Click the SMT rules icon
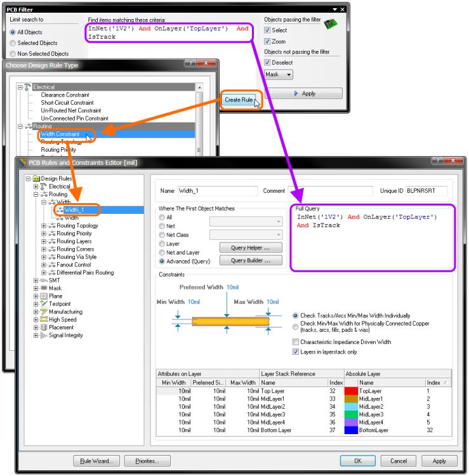This screenshot has width=469, height=476. (44, 281)
